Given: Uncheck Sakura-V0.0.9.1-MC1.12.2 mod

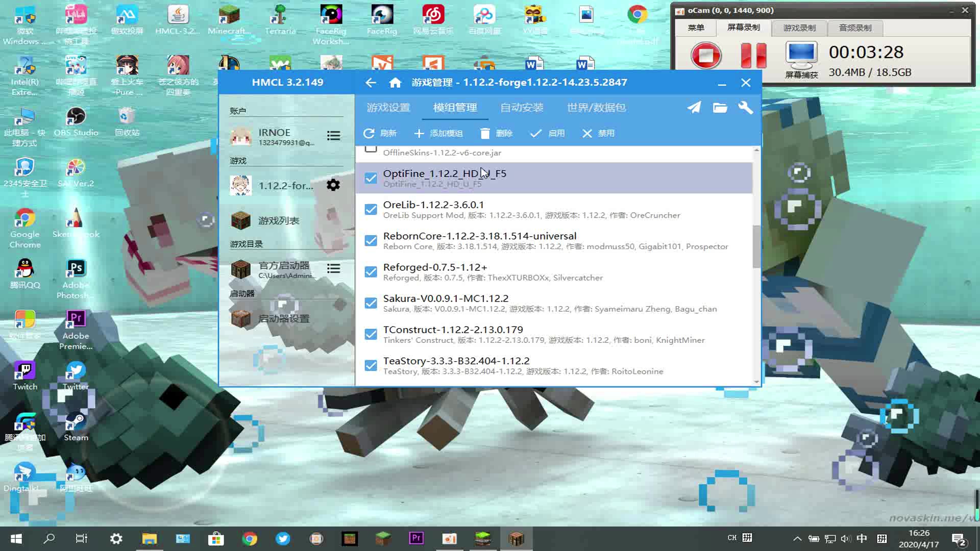Looking at the screenshot, I should tap(371, 303).
